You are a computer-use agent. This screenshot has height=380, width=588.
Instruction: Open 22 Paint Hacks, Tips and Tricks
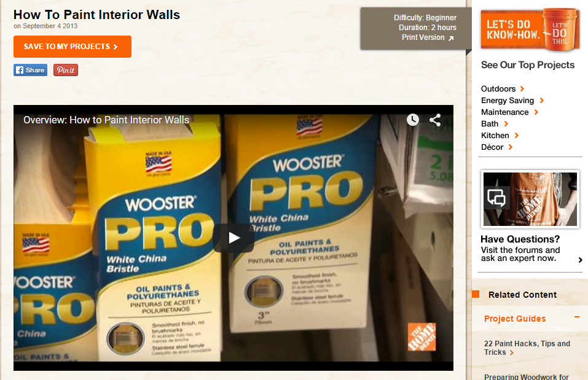coord(527,348)
